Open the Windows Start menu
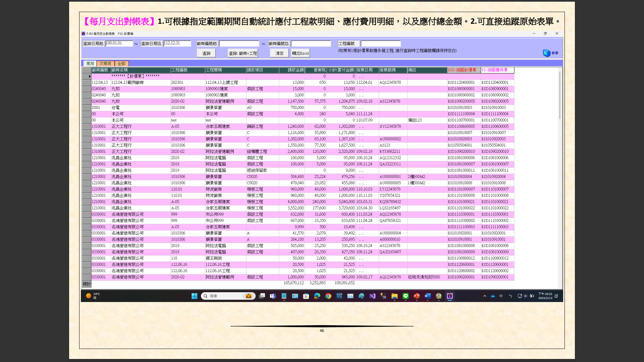Screen dimensions: 644x362 coord(195,296)
